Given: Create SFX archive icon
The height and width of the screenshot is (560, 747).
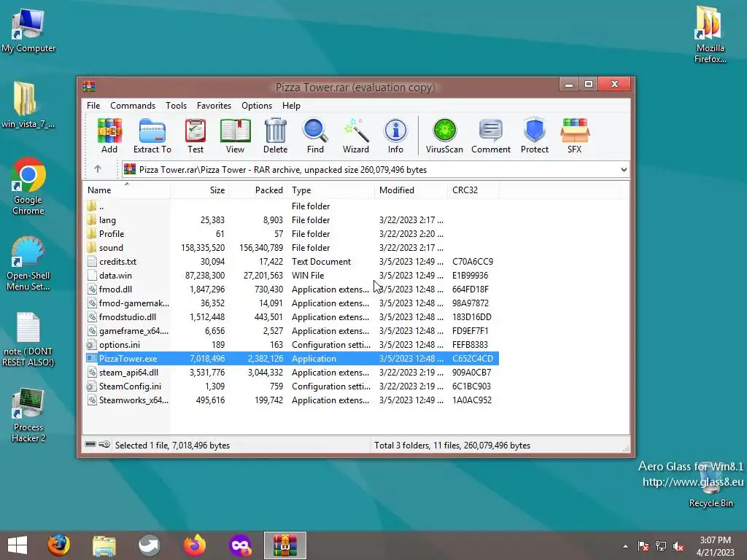Looking at the screenshot, I should click(x=575, y=136).
